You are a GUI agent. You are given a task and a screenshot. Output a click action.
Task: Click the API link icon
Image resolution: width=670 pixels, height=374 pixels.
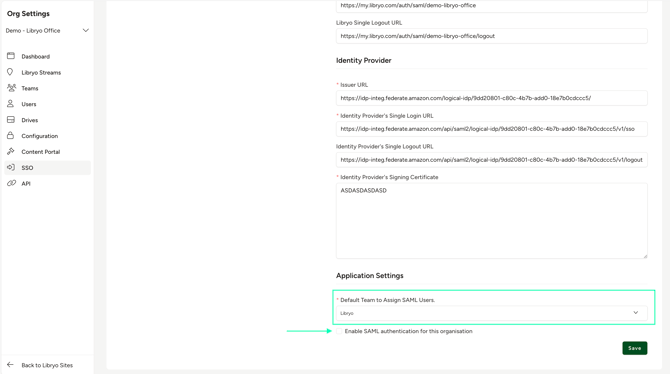click(x=11, y=183)
